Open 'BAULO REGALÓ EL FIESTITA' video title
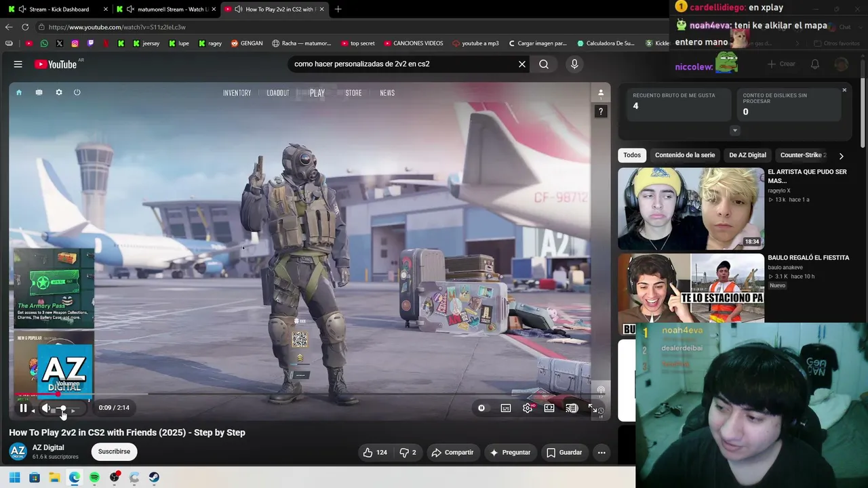Image resolution: width=868 pixels, height=488 pixels. point(808,258)
